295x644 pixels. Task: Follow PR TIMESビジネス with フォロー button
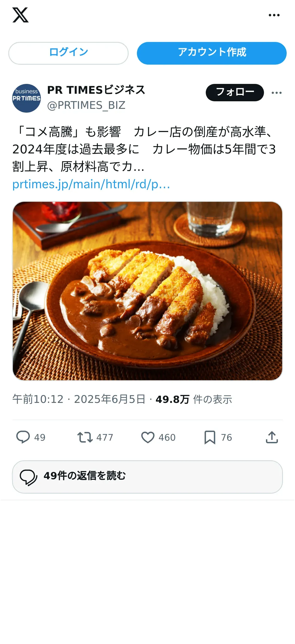pos(235,92)
